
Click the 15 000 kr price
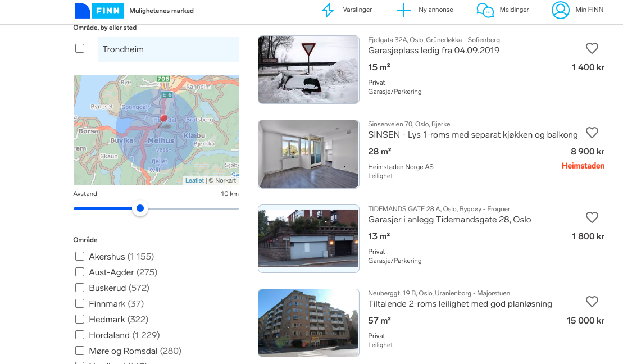(x=585, y=320)
